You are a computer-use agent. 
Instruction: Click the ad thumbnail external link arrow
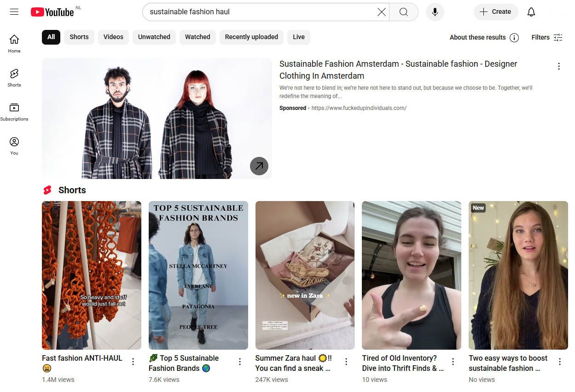(x=259, y=166)
